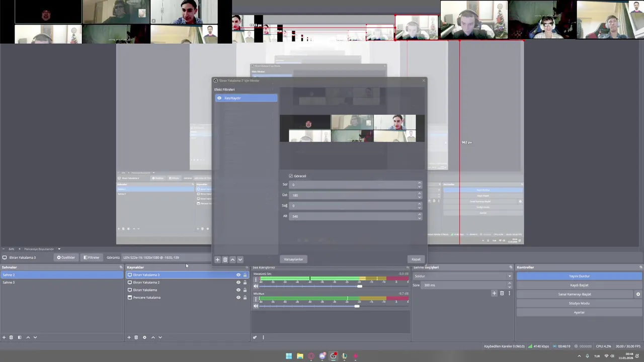Open the transition properties three-dot menu
Image resolution: width=644 pixels, height=362 pixels.
[x=509, y=293]
